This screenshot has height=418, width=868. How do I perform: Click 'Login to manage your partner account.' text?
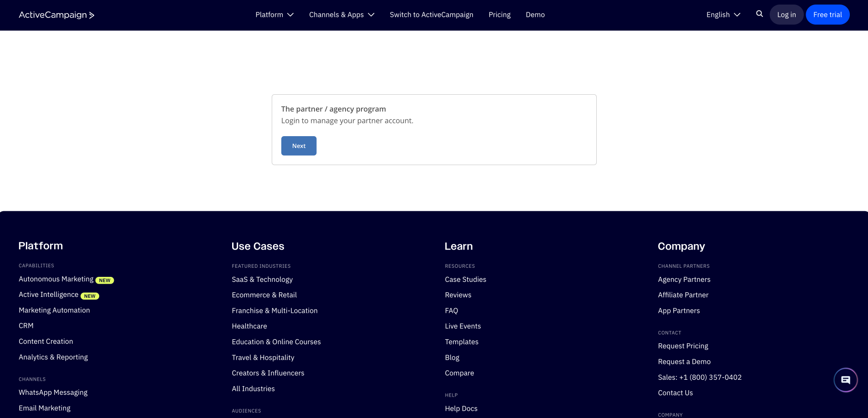[x=347, y=121]
